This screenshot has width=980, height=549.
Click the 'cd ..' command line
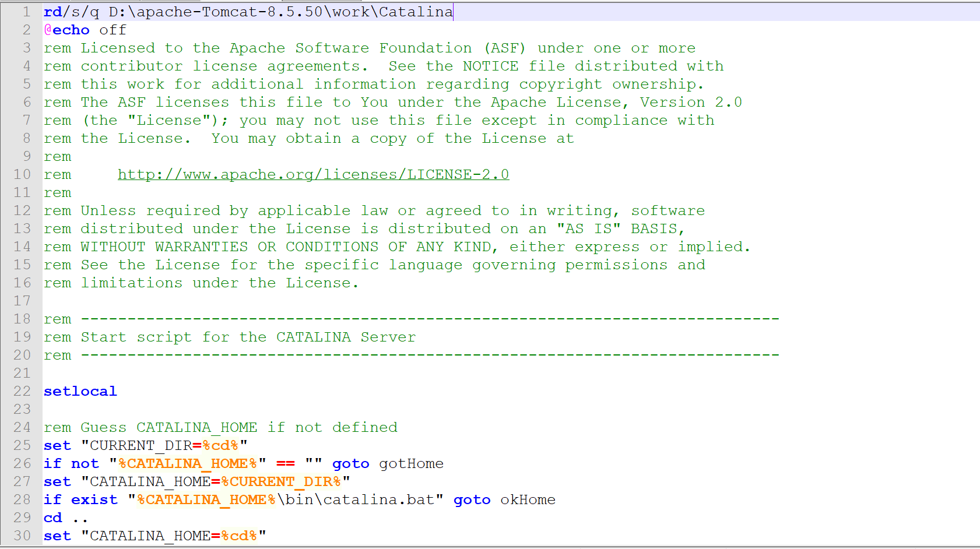click(x=66, y=518)
